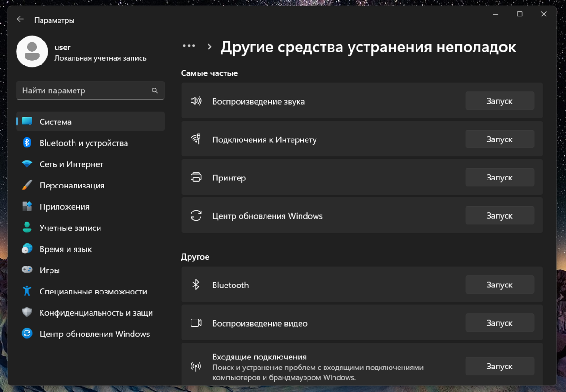This screenshot has width=566, height=392.
Task: Run the Bluetooth troubleshooter with Запуск
Action: [x=499, y=285]
